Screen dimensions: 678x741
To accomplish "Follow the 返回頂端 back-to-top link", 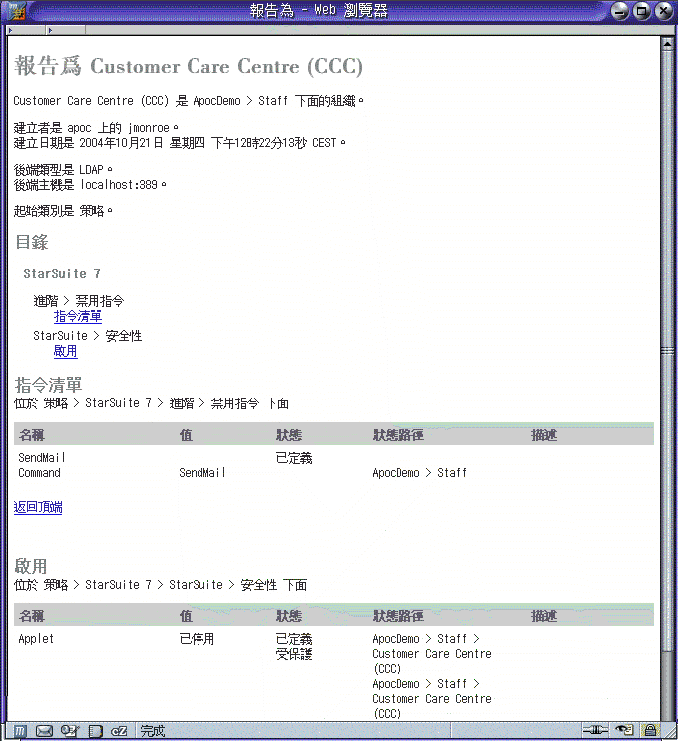I will pos(38,507).
